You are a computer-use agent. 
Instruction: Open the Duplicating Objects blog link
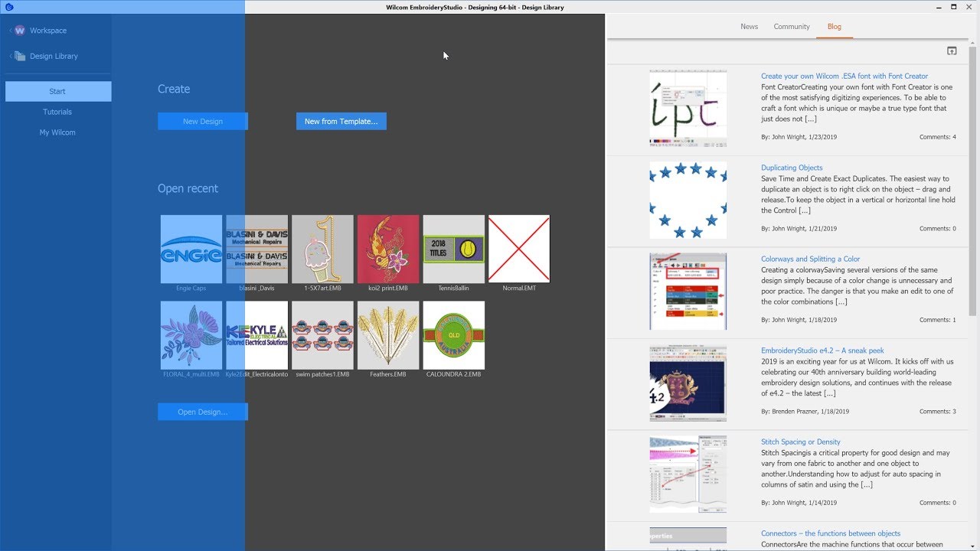pos(792,168)
